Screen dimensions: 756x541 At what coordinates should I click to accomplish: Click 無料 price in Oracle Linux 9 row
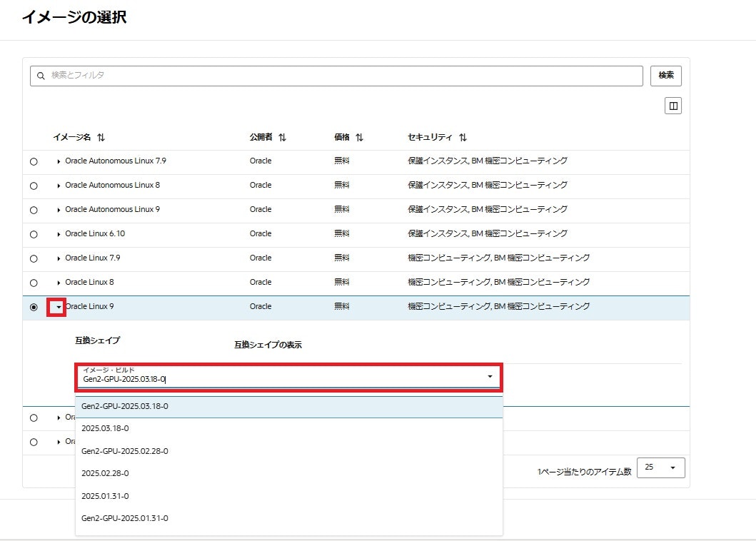pos(342,306)
